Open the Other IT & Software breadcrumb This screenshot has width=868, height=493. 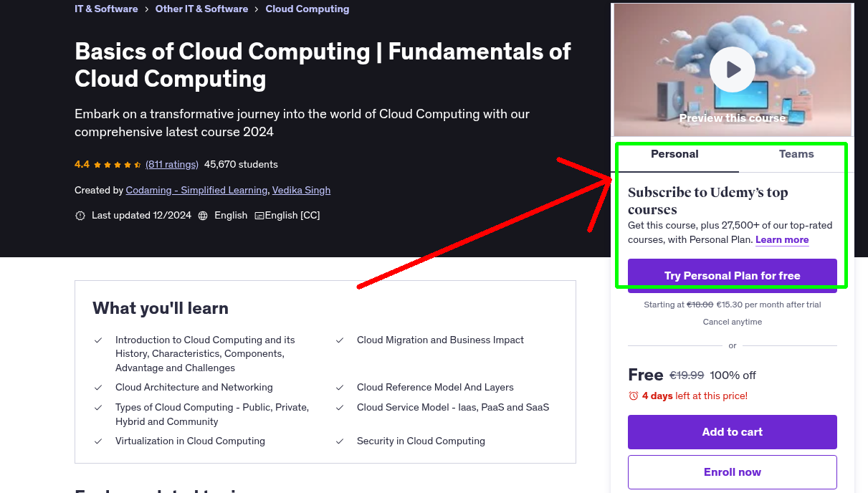pos(201,9)
